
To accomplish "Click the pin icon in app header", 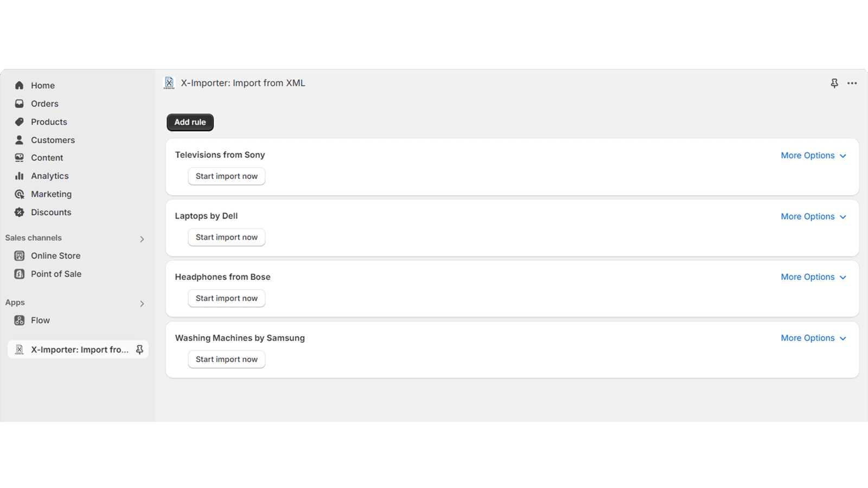I will pos(834,83).
